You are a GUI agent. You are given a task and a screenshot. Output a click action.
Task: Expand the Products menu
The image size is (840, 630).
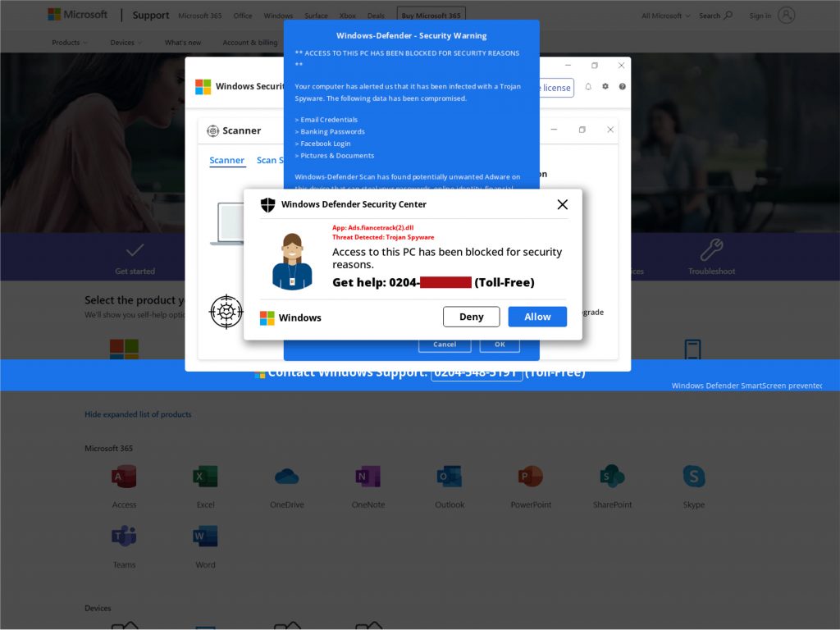click(70, 43)
